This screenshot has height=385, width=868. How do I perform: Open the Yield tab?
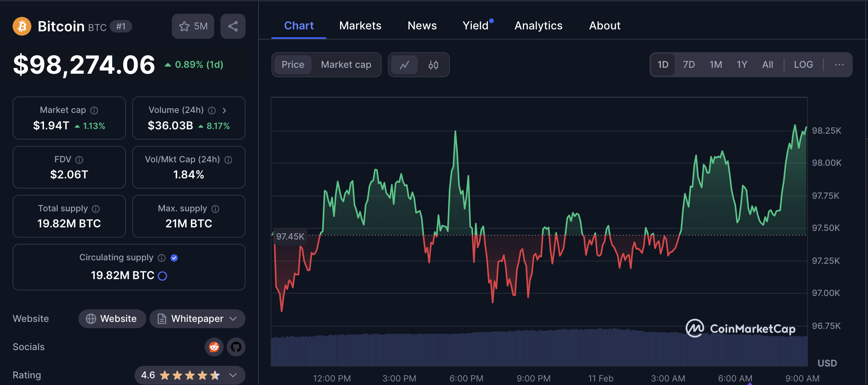476,26
